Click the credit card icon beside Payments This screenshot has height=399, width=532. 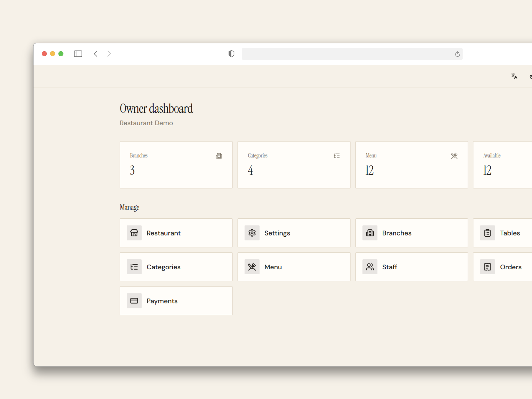(x=134, y=301)
